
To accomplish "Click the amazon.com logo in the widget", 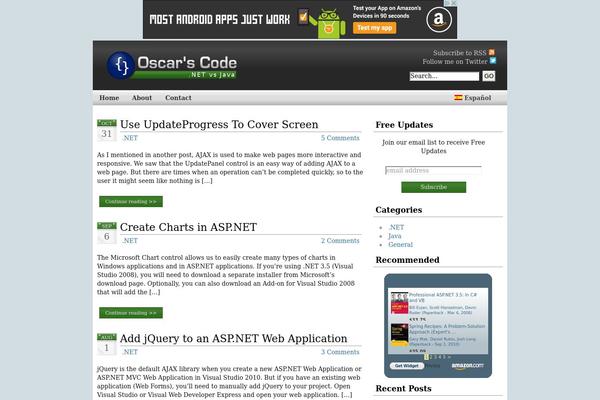I will pos(467,366).
